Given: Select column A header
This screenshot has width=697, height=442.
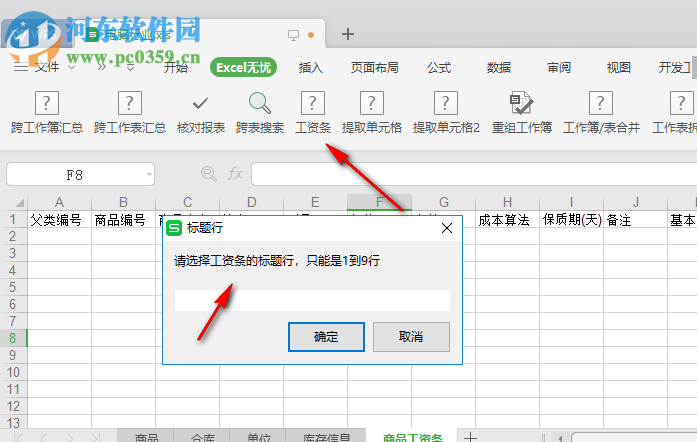Looking at the screenshot, I should coord(59,202).
